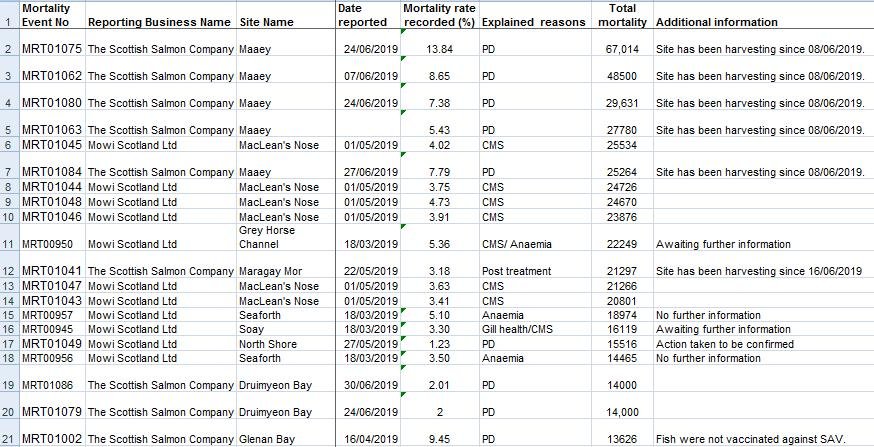Select cell containing MRT01044
Screen dimensions: 874x447
click(x=52, y=187)
